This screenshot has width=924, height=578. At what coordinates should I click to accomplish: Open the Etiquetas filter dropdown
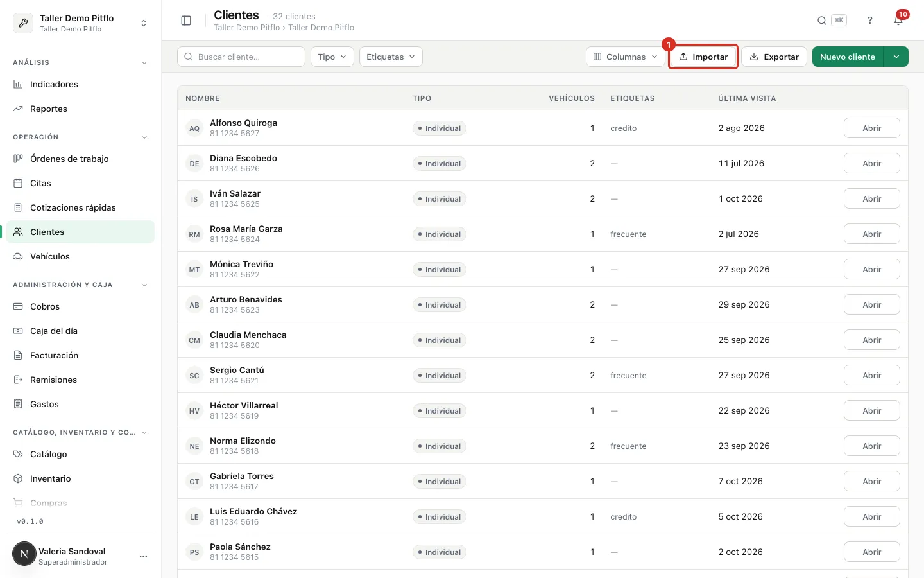pyautogui.click(x=391, y=57)
